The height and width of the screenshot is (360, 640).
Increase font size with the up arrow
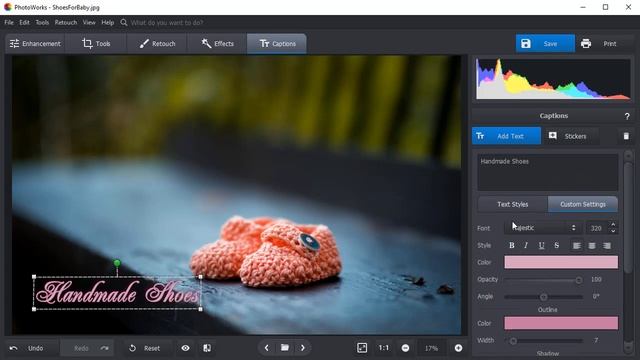click(613, 224)
